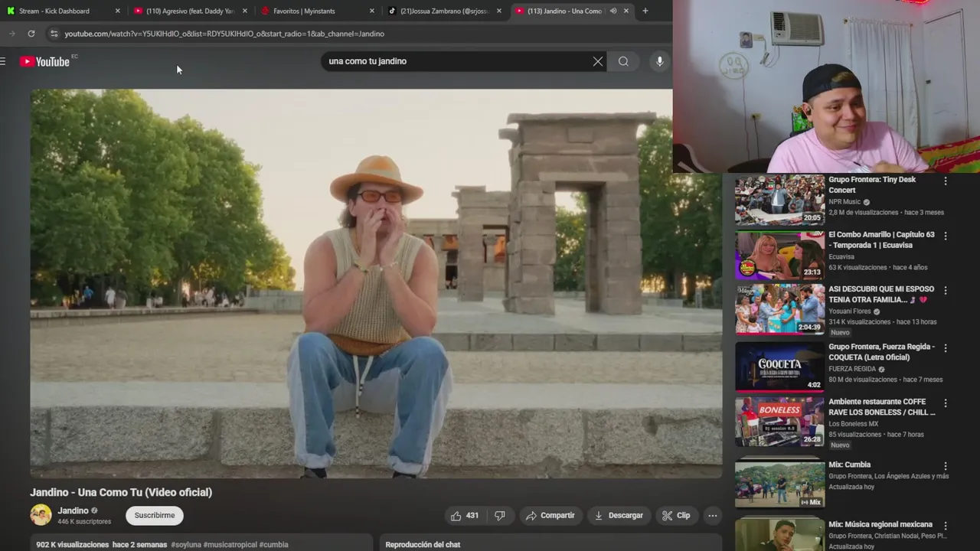Open the Mix: Cumbia thumbnail
Screen dimensions: 980x551
(x=779, y=483)
